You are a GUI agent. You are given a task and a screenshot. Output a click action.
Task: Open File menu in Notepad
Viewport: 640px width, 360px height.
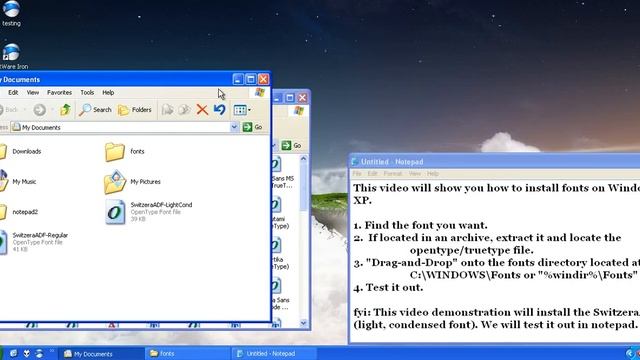tap(357, 173)
